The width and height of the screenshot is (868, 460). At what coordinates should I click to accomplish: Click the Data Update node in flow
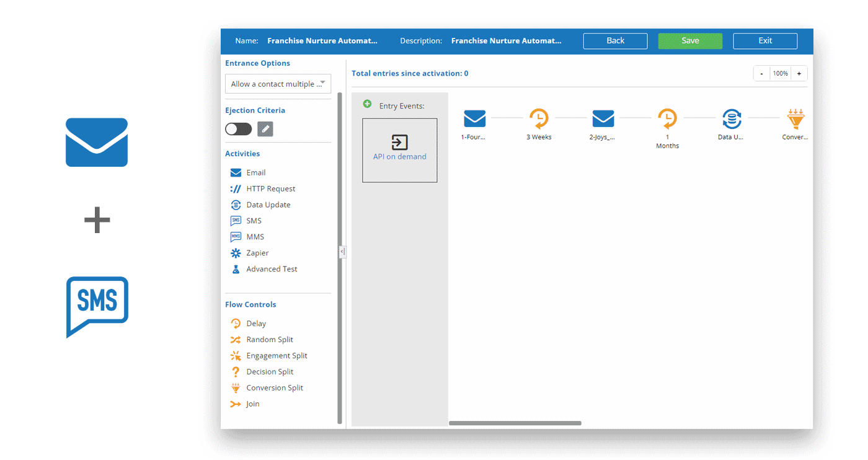tap(732, 118)
